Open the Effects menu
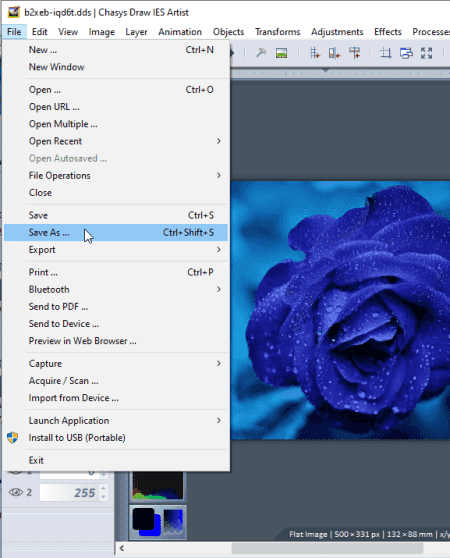This screenshot has height=558, width=450. 388,32
